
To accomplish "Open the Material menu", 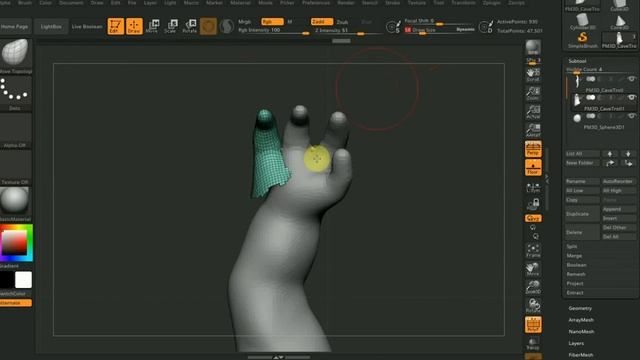I will pyautogui.click(x=240, y=3).
